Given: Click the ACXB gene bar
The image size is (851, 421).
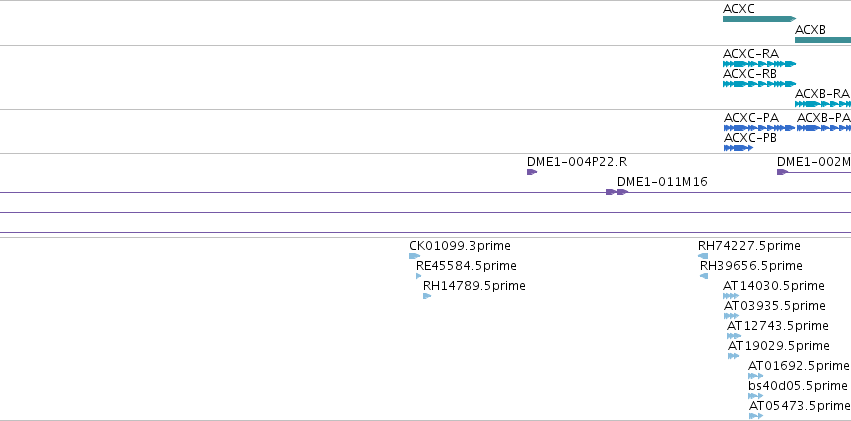Looking at the screenshot, I should pyautogui.click(x=823, y=40).
